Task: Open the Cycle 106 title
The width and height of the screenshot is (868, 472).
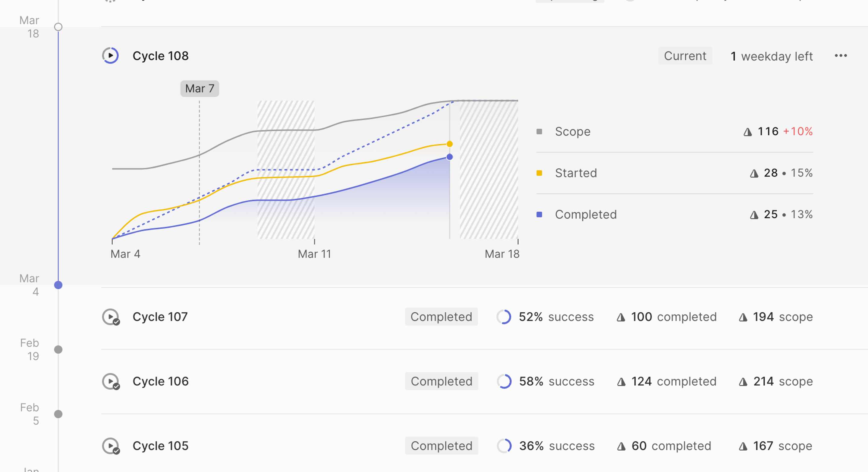Action: (x=160, y=381)
